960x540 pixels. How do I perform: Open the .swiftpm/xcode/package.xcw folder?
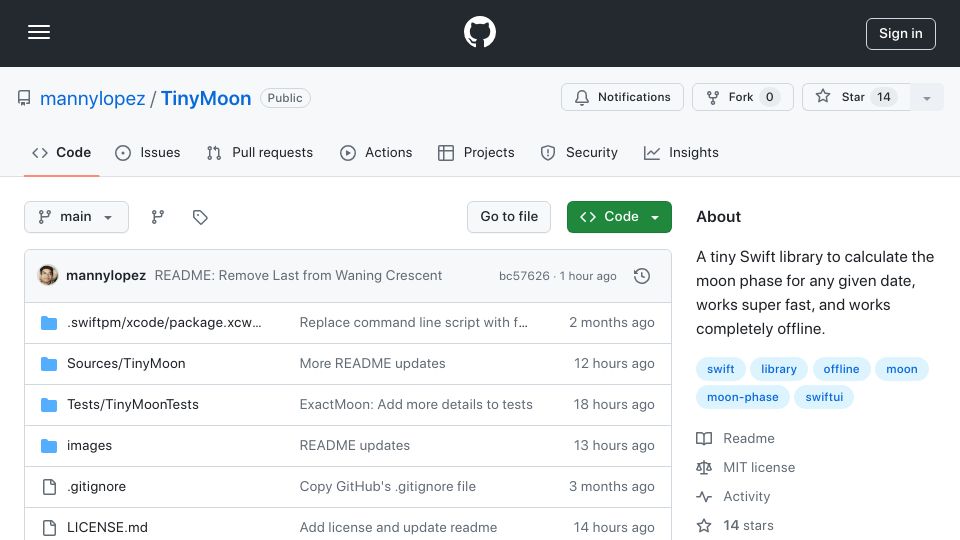point(164,323)
